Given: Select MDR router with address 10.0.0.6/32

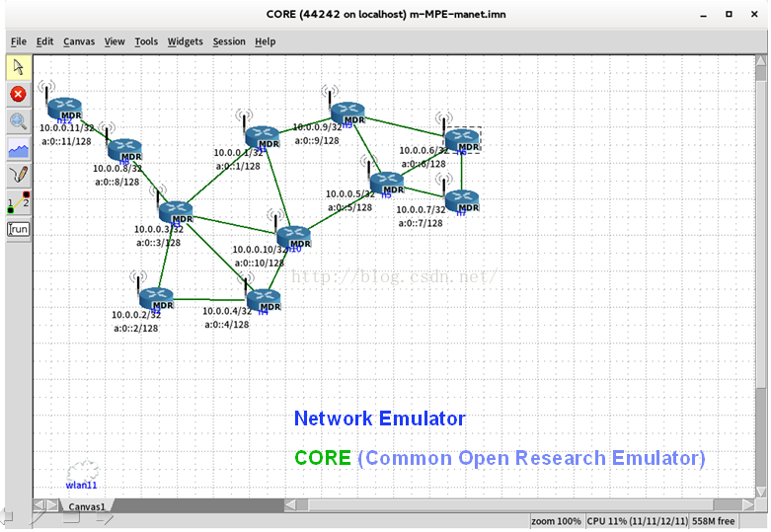Looking at the screenshot, I should coord(462,139).
